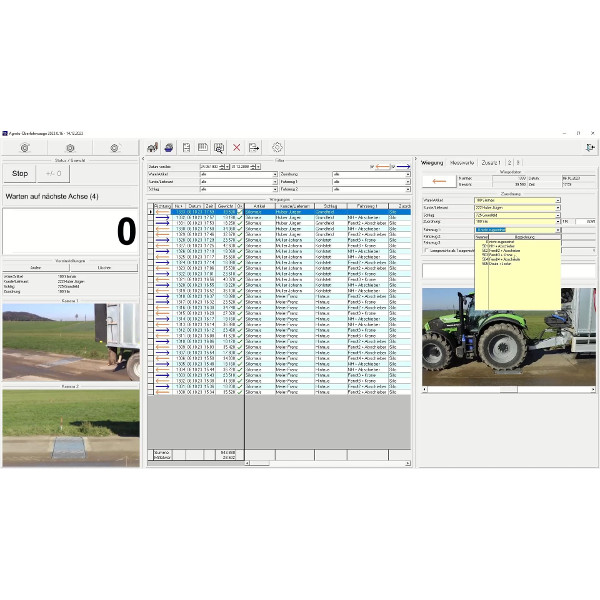Switch to the Messwerte tab
This screenshot has width=600, height=600.
(x=462, y=163)
